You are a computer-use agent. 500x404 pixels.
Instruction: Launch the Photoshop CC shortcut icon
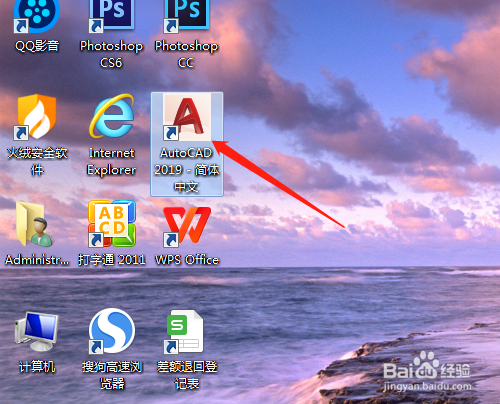(x=186, y=16)
